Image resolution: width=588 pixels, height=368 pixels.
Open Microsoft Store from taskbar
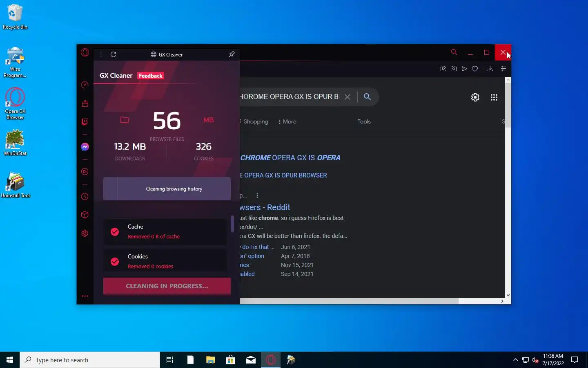[x=231, y=360]
